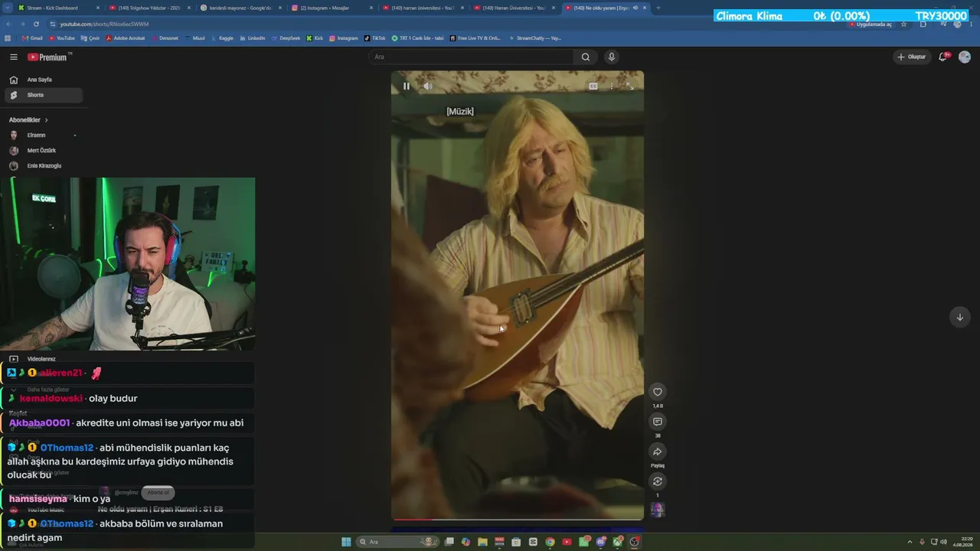Start voice search with microphone icon
Image resolution: width=980 pixels, height=551 pixels.
point(611,57)
